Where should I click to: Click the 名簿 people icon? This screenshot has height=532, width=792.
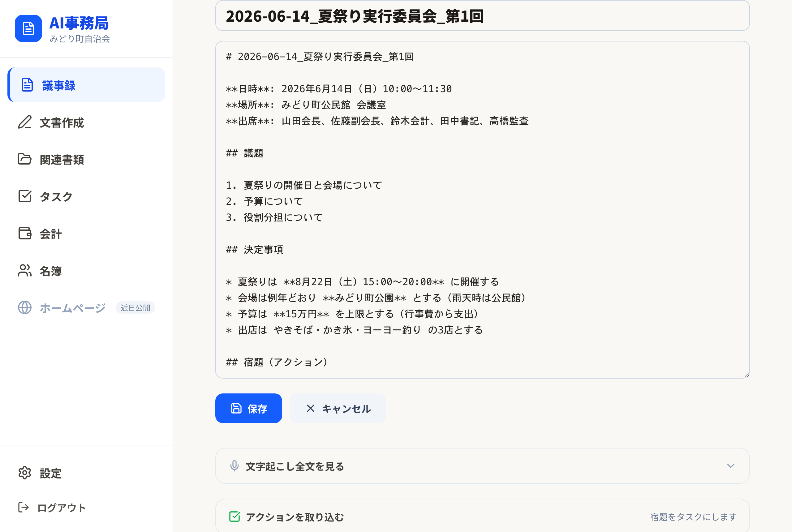point(25,270)
